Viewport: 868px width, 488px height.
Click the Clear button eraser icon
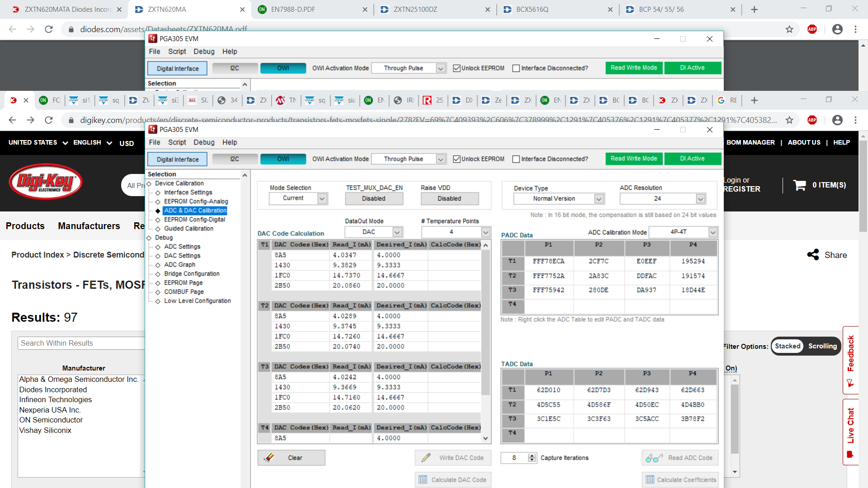pyautogui.click(x=269, y=457)
